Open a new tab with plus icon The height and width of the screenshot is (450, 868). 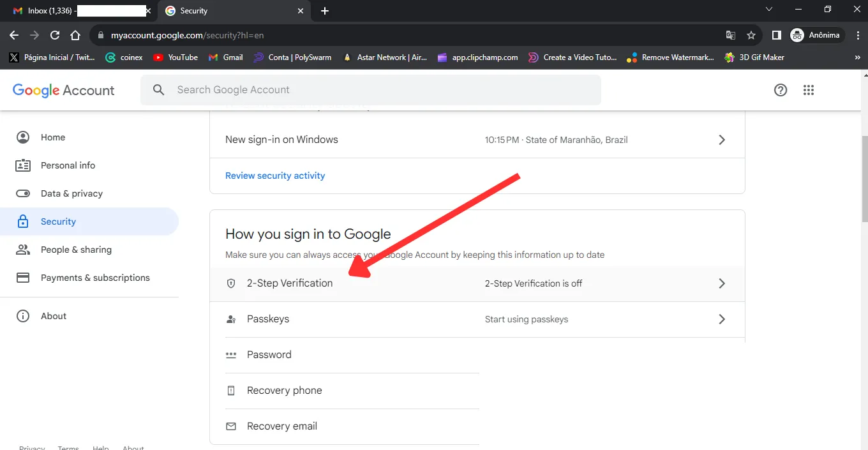point(325,11)
